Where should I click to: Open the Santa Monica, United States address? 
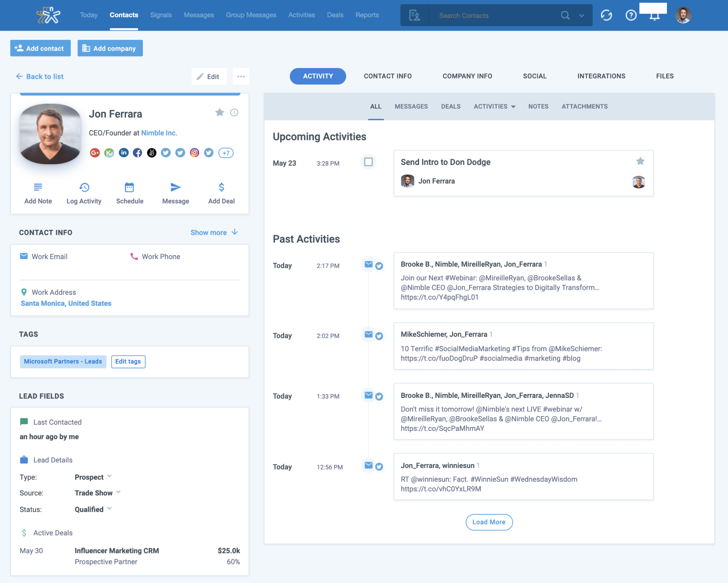point(66,303)
